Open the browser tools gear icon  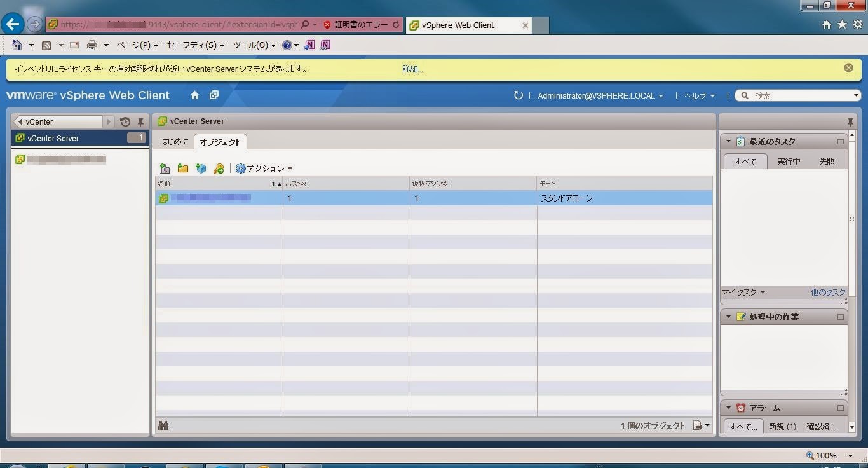point(857,24)
